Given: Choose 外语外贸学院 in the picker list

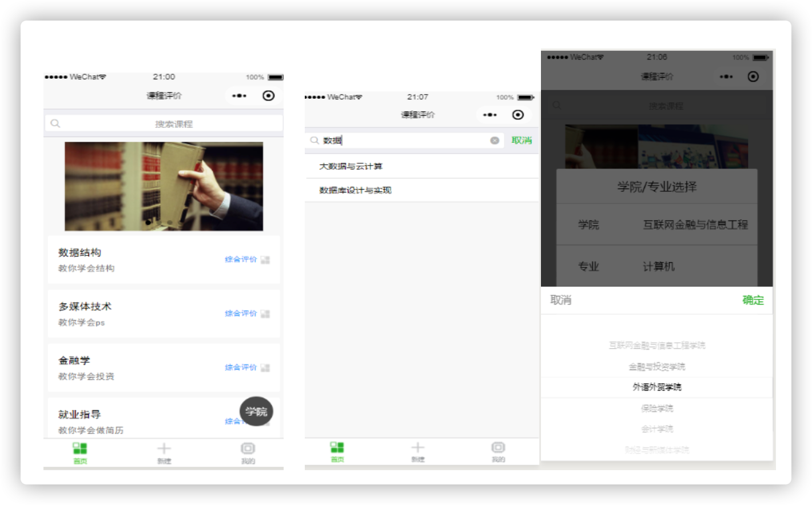Looking at the screenshot, I should [657, 387].
